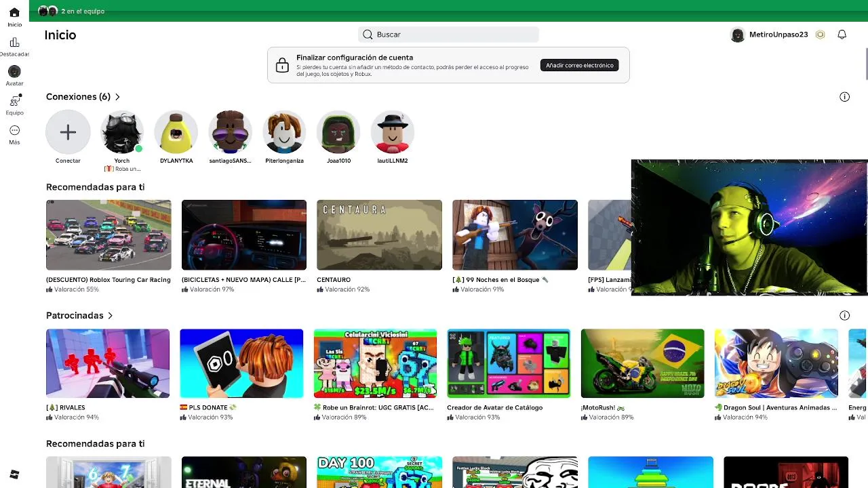Click Yorch's 'Roba un...' status text
This screenshot has width=868, height=488.
[x=122, y=169]
